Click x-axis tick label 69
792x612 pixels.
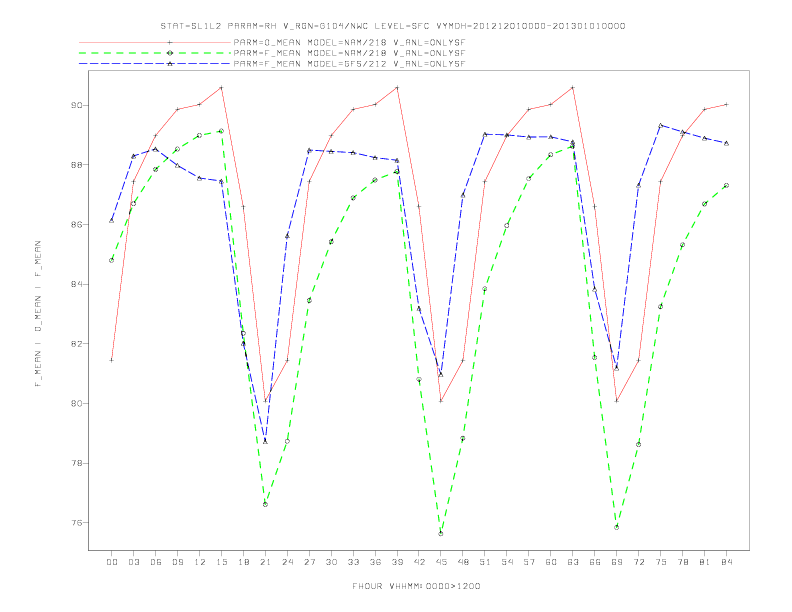pyautogui.click(x=617, y=562)
